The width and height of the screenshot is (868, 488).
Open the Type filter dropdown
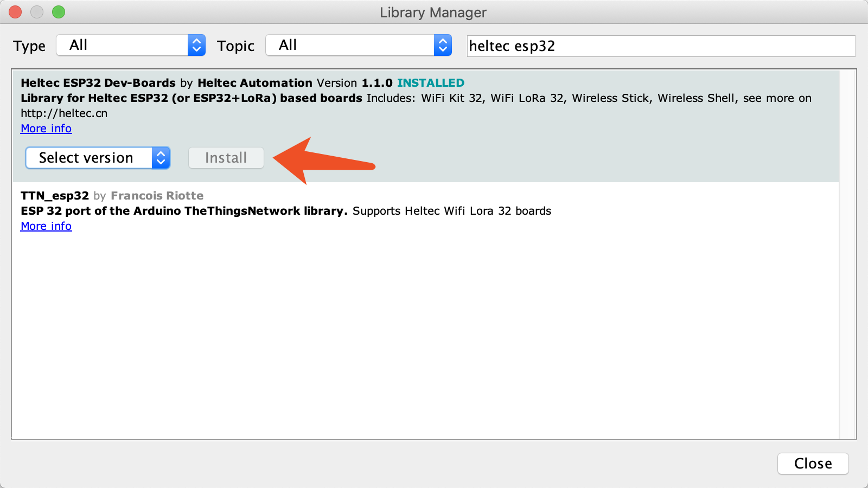pyautogui.click(x=131, y=45)
